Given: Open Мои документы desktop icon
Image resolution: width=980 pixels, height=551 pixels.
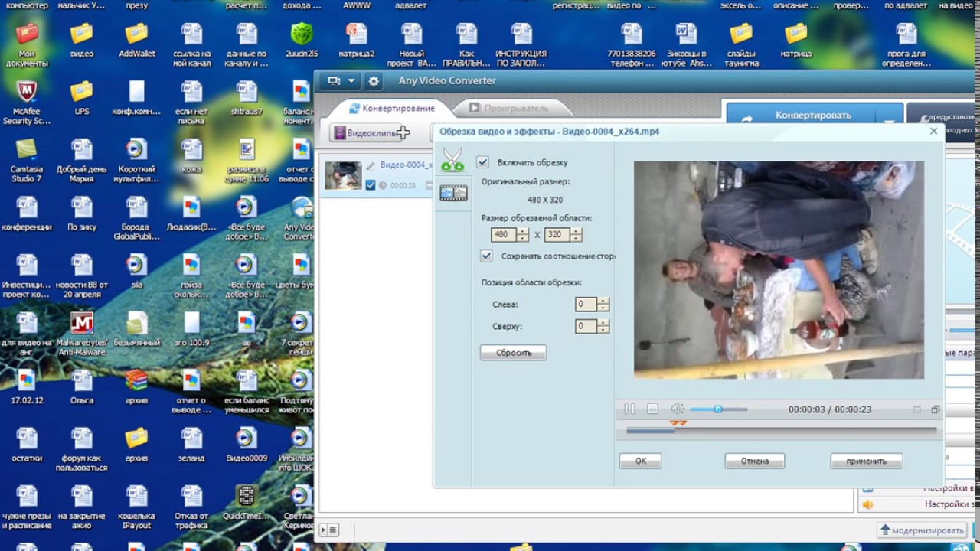Looking at the screenshot, I should 27,44.
